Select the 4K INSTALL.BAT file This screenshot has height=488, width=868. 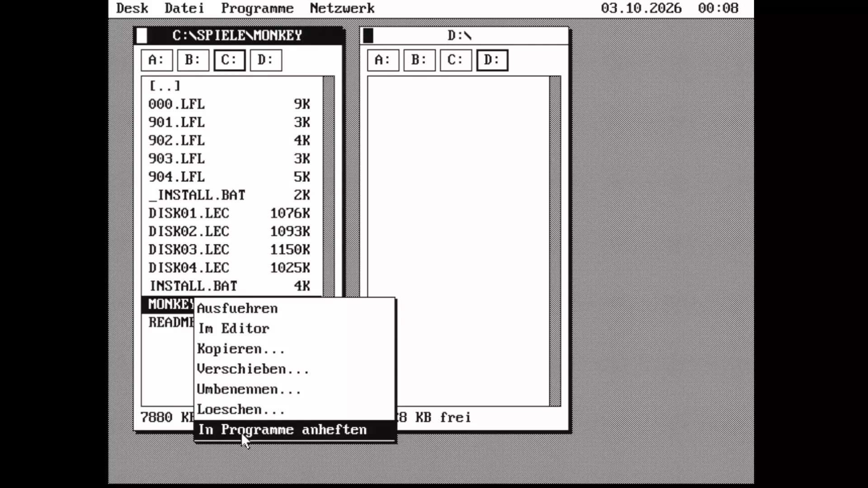[232, 286]
